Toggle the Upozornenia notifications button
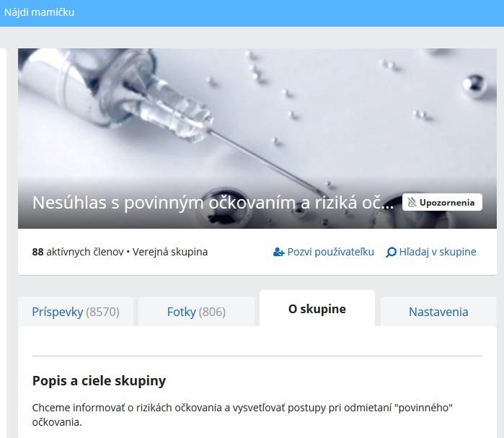This screenshot has height=438, width=504. [442, 202]
